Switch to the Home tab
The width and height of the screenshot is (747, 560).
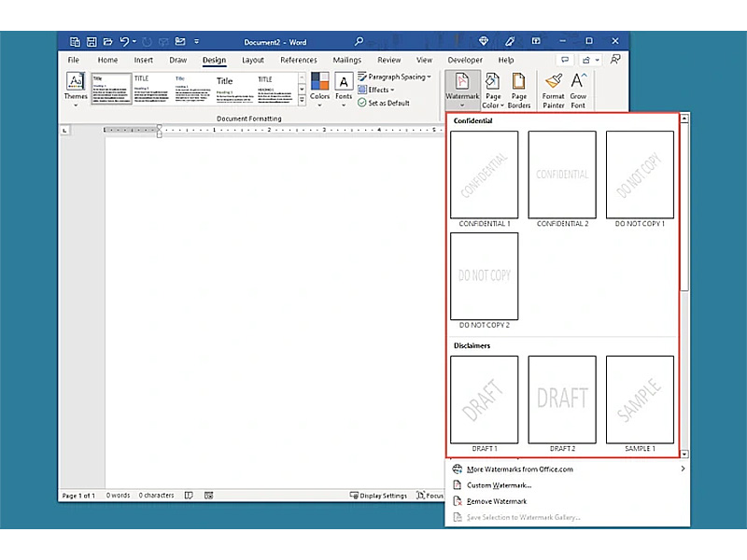click(107, 60)
